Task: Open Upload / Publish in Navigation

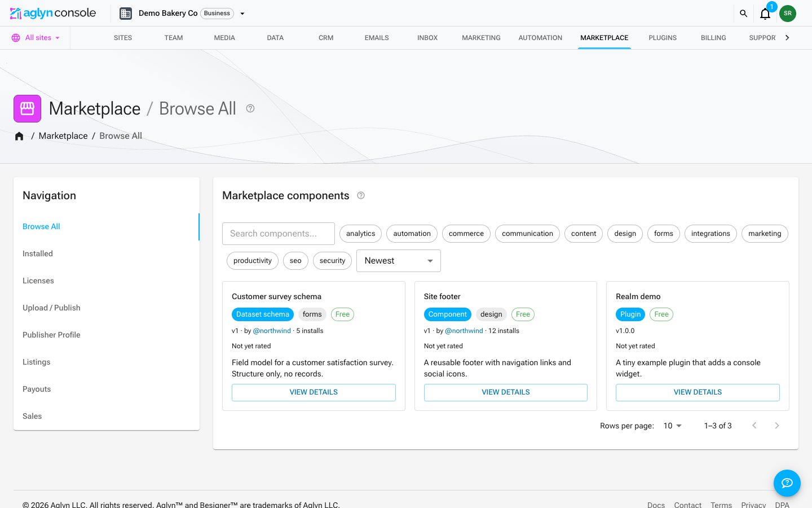Action: coord(106,308)
